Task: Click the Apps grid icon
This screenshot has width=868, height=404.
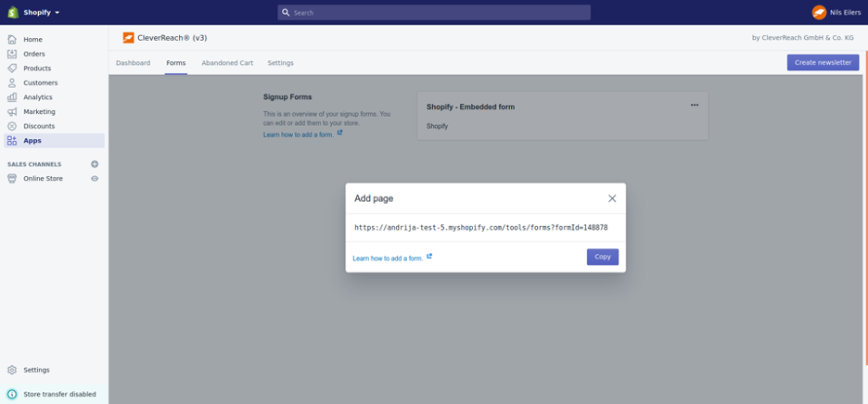Action: pyautogui.click(x=12, y=141)
